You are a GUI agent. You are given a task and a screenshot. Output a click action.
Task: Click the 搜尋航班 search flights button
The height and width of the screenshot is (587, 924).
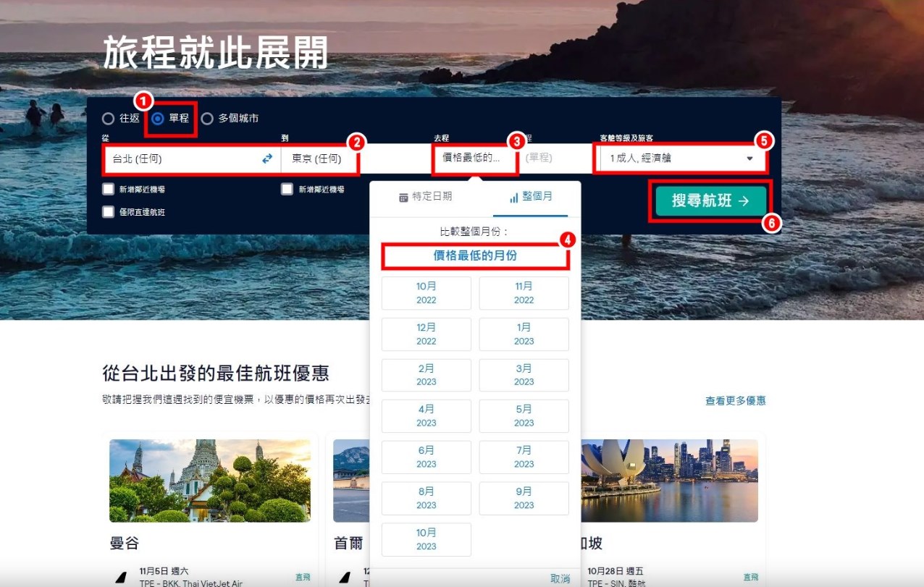pos(710,201)
